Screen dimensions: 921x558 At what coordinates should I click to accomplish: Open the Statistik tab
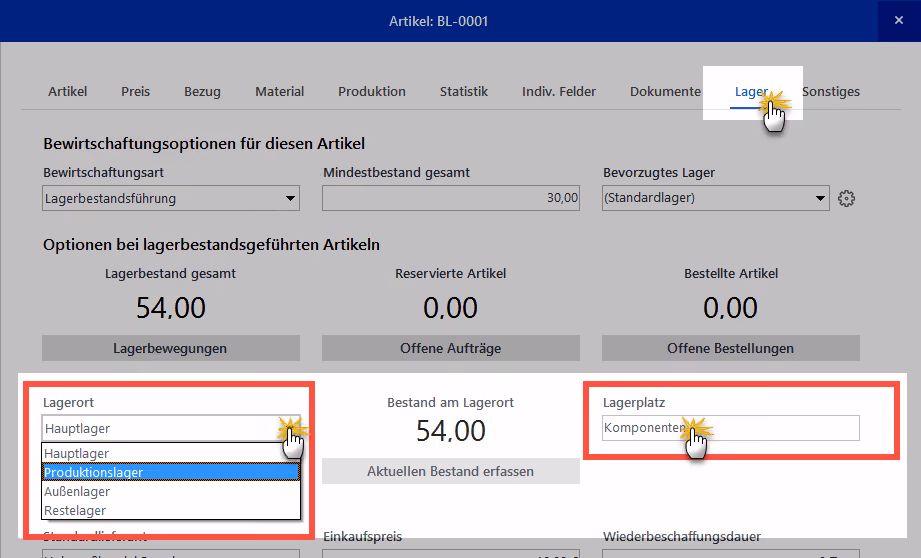(464, 92)
